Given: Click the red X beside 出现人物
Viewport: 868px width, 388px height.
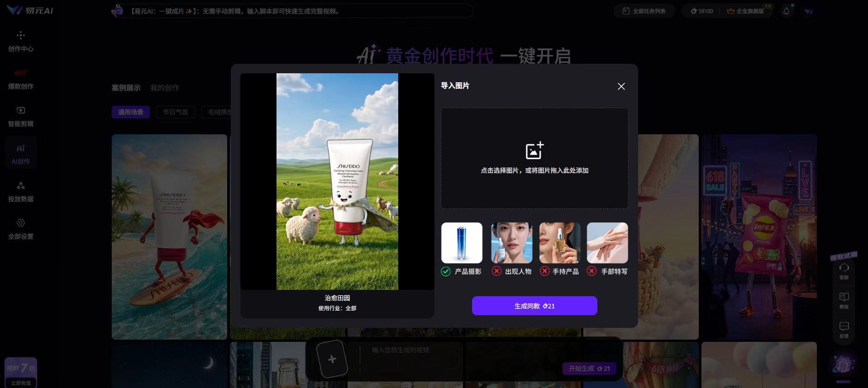Looking at the screenshot, I should [x=496, y=271].
